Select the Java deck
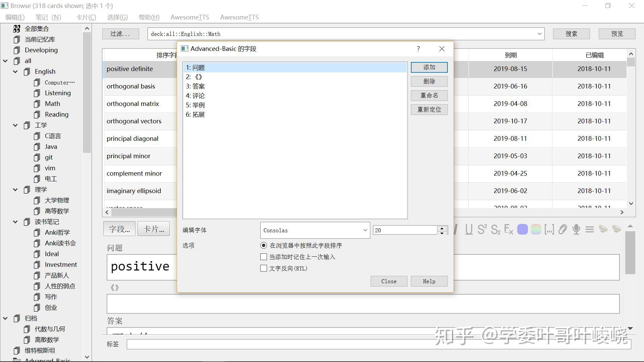The width and height of the screenshot is (644, 362). tap(51, 147)
